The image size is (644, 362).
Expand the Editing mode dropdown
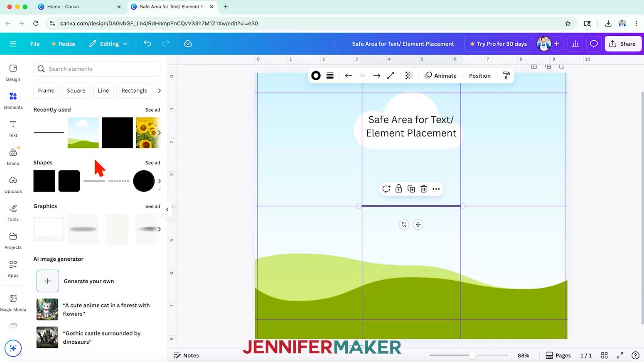tap(108, 44)
